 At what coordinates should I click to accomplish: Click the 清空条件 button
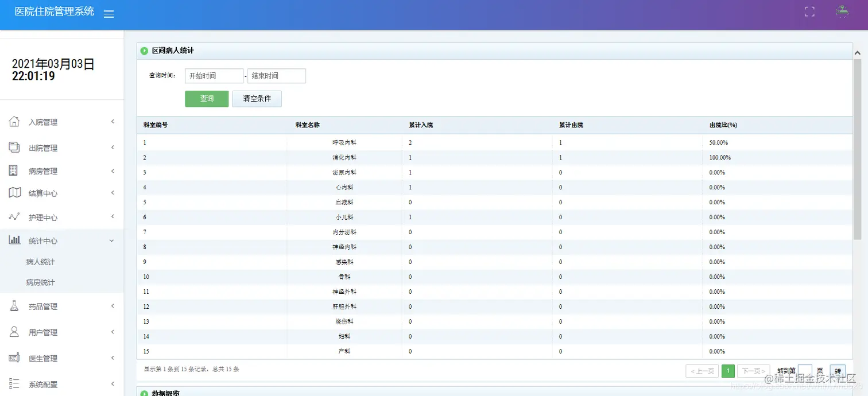pyautogui.click(x=257, y=99)
